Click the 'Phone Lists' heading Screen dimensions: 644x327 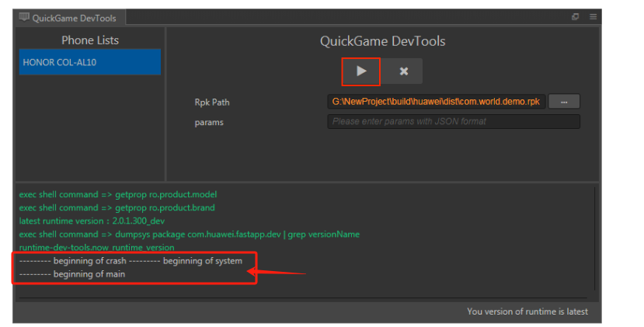click(x=90, y=40)
